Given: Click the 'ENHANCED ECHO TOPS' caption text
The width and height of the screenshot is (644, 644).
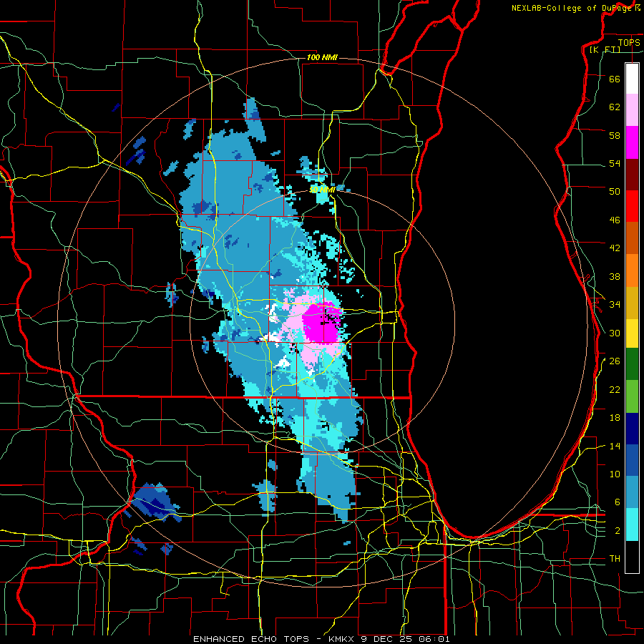Looking at the screenshot, I should point(250,639).
